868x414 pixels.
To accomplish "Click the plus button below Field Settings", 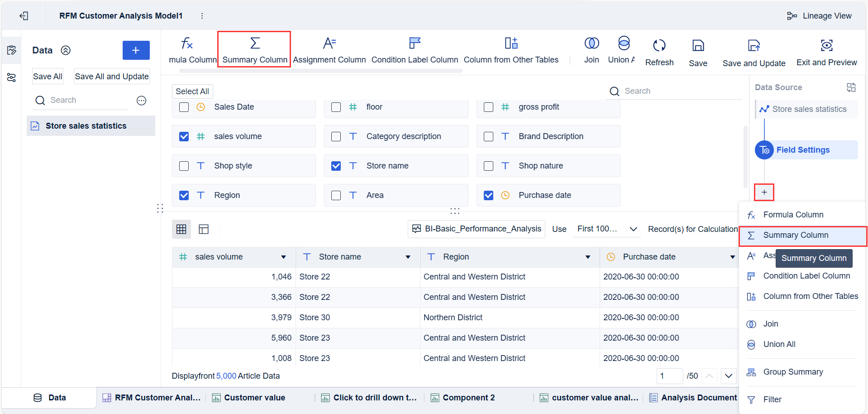I will [x=764, y=193].
